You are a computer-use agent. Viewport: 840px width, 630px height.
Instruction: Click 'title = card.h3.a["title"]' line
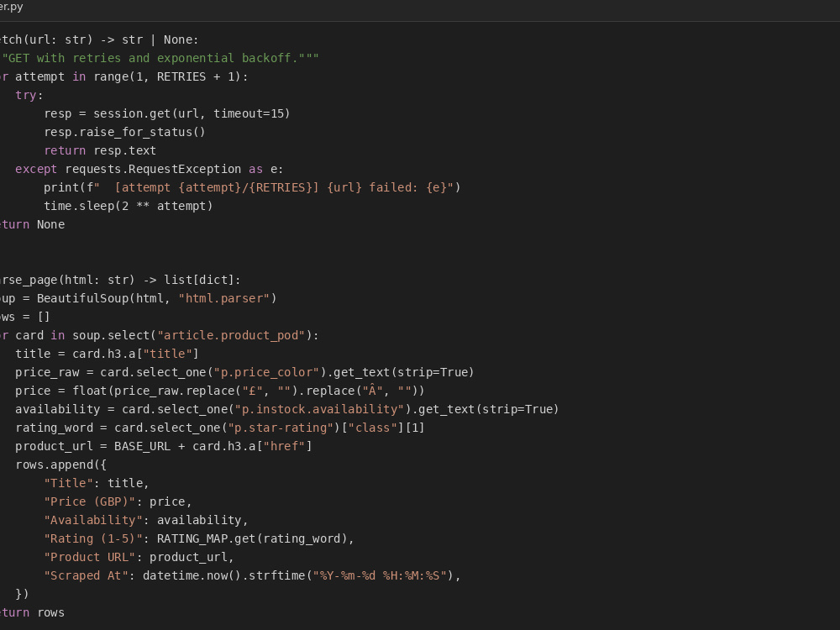coord(108,354)
